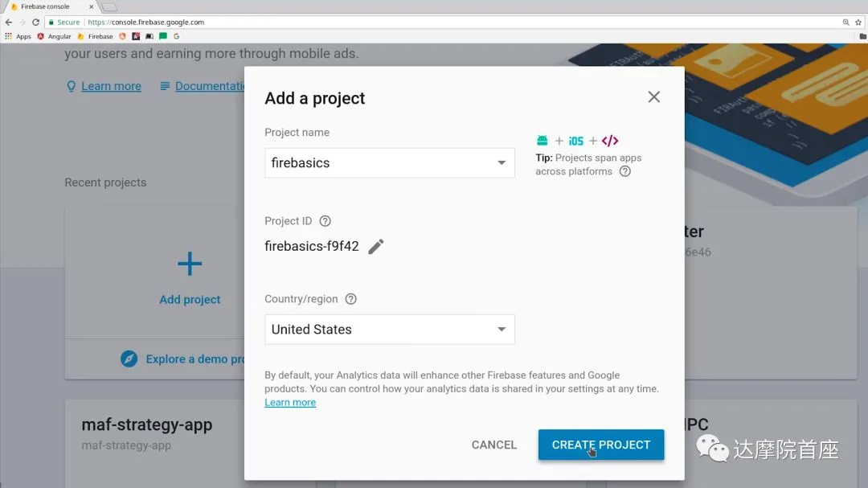
Task: Go forward in browser history
Action: click(23, 23)
